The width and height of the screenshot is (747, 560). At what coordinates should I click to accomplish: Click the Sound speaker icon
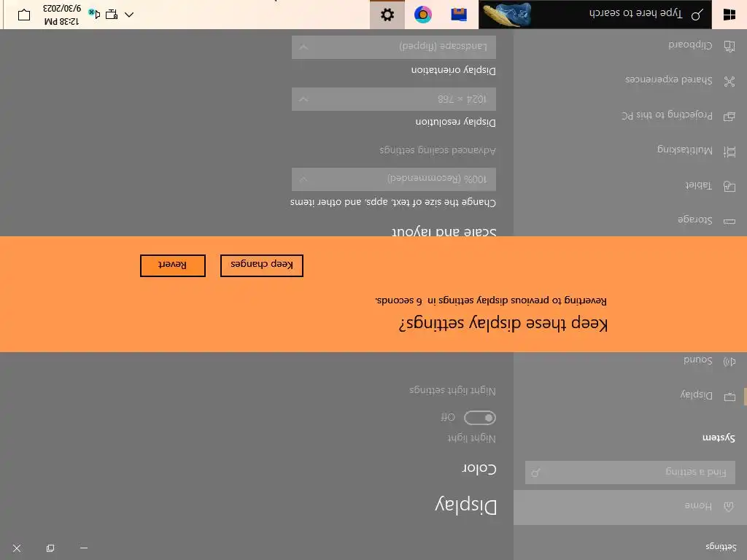pyautogui.click(x=729, y=362)
